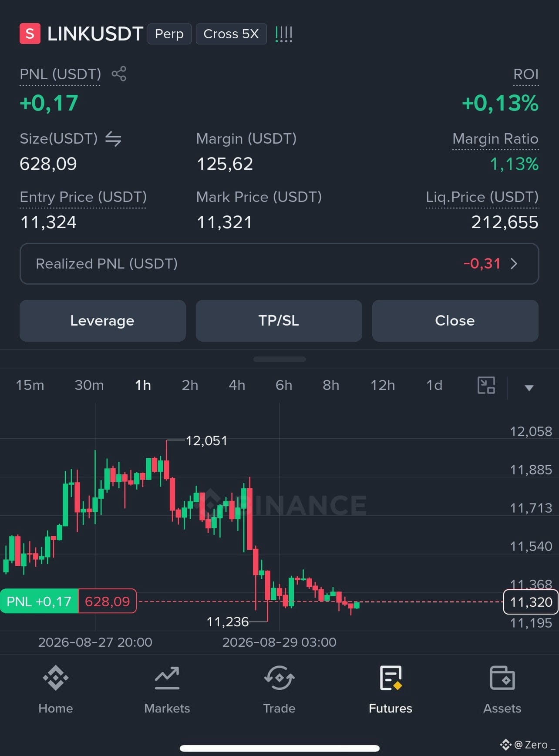The width and height of the screenshot is (559, 756).
Task: Tap the red S short-position badge
Action: pos(30,34)
